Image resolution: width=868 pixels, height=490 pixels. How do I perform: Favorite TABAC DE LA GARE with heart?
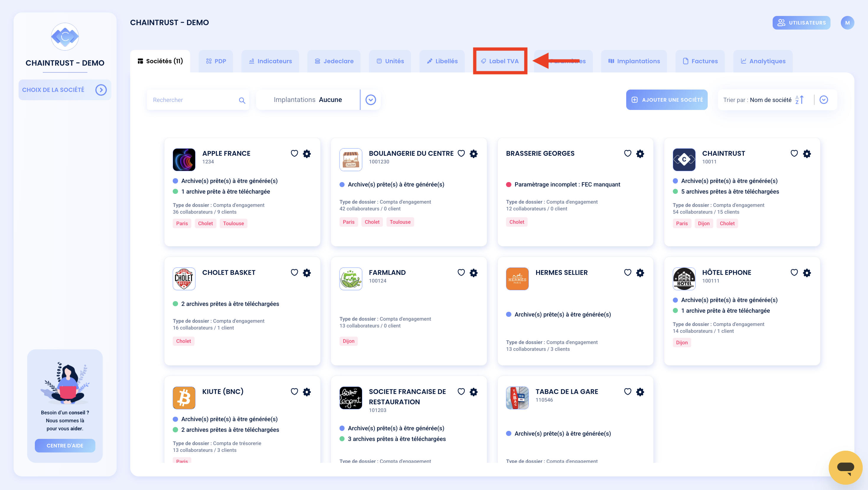tap(627, 392)
